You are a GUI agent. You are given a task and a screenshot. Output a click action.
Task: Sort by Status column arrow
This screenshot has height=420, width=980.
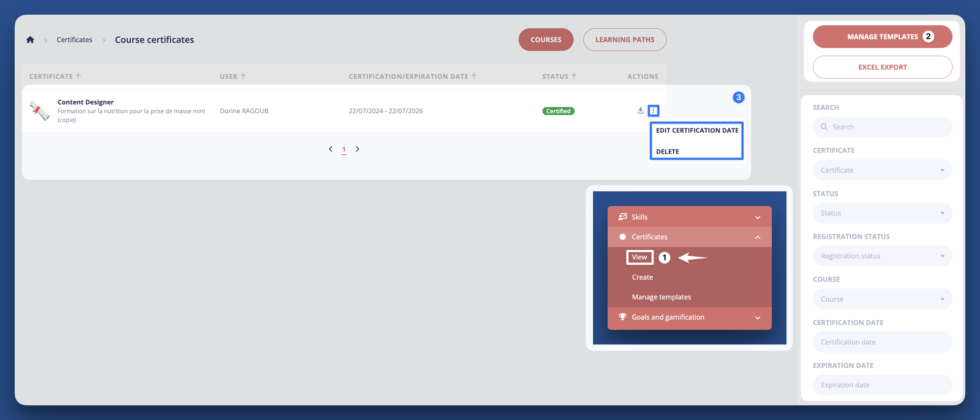coord(574,76)
